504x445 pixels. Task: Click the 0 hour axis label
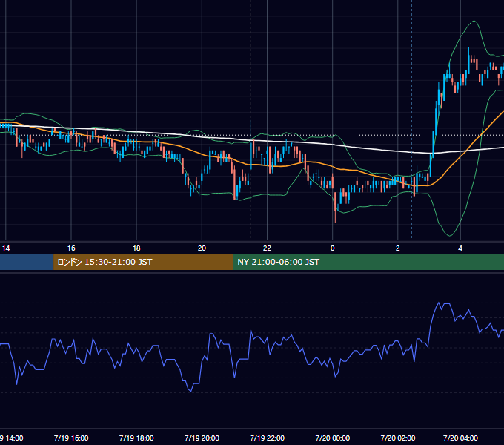click(332, 248)
